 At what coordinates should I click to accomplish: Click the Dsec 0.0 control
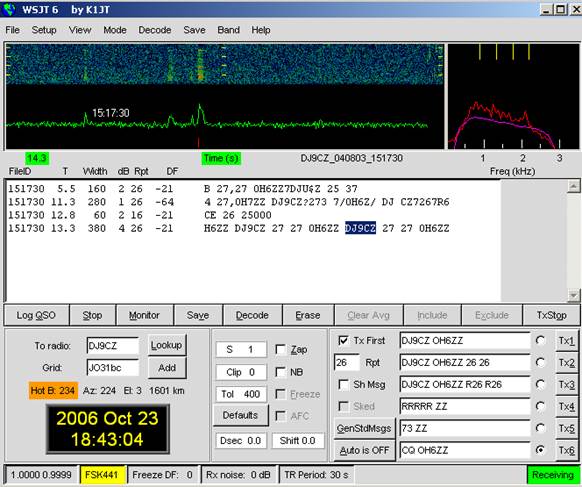click(x=241, y=441)
